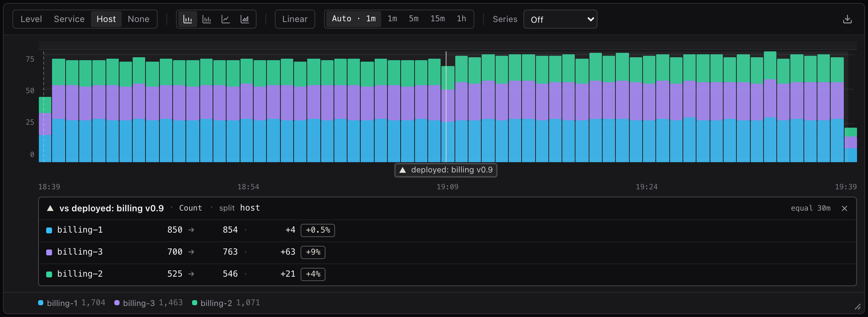Select the billing-2 row name

[80, 274]
